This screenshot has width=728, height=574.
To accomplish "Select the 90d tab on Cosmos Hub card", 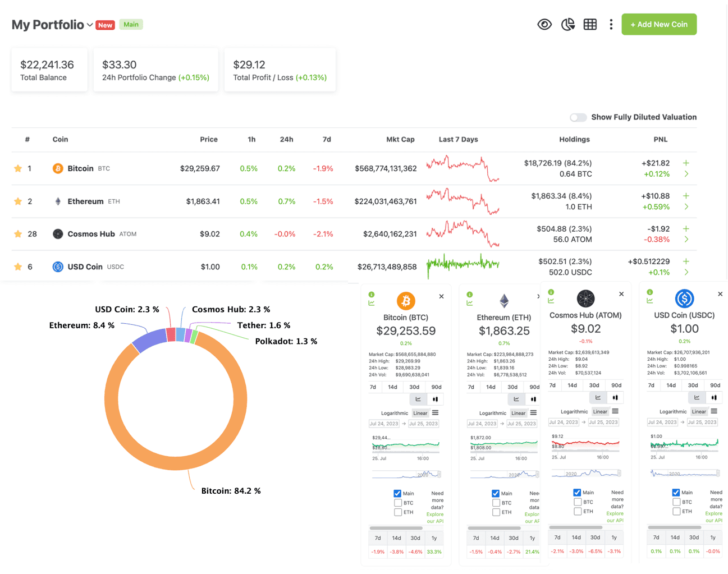I will (x=616, y=385).
